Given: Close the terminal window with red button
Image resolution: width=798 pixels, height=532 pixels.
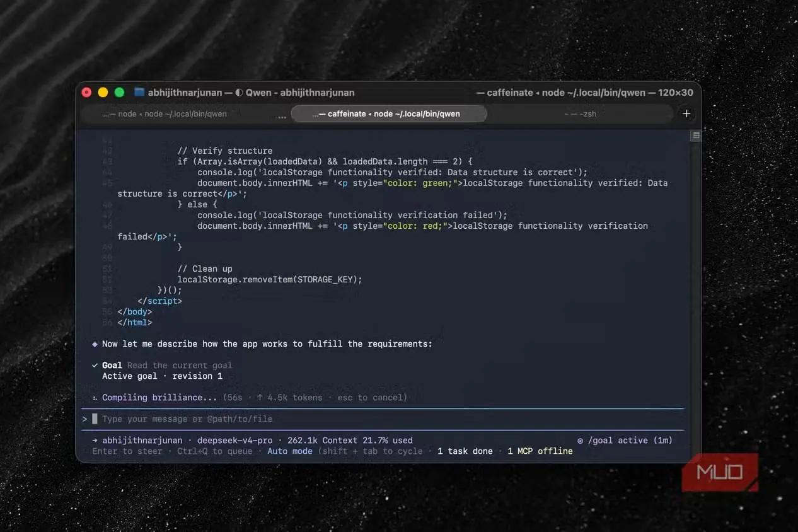Looking at the screenshot, I should pos(87,93).
